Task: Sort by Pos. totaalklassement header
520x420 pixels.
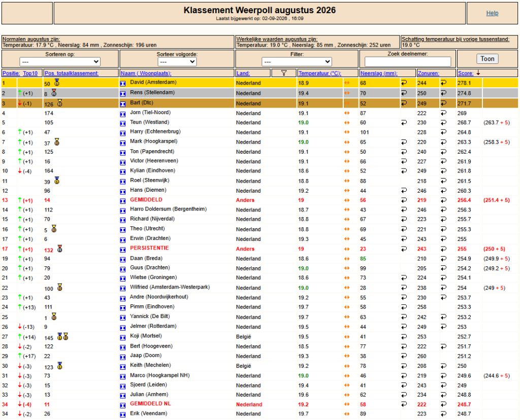Action: point(71,73)
